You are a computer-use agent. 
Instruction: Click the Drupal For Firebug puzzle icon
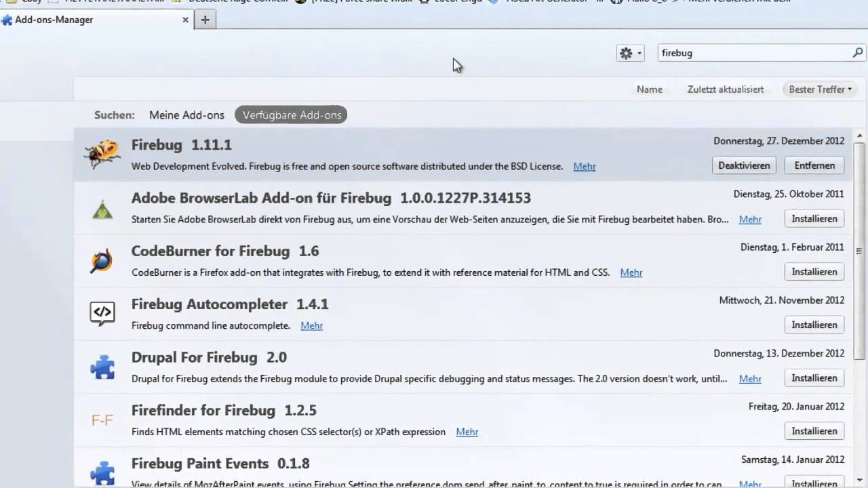click(x=102, y=367)
